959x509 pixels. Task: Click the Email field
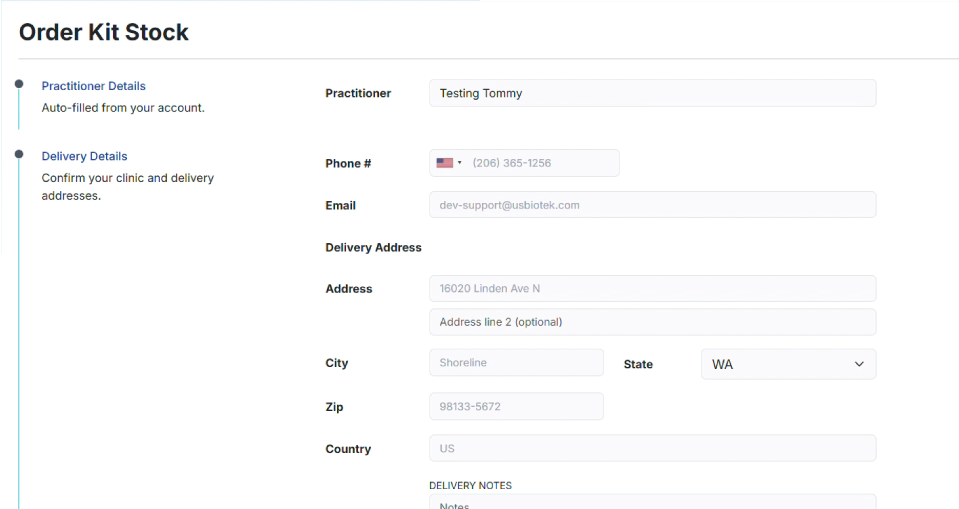[x=653, y=205]
